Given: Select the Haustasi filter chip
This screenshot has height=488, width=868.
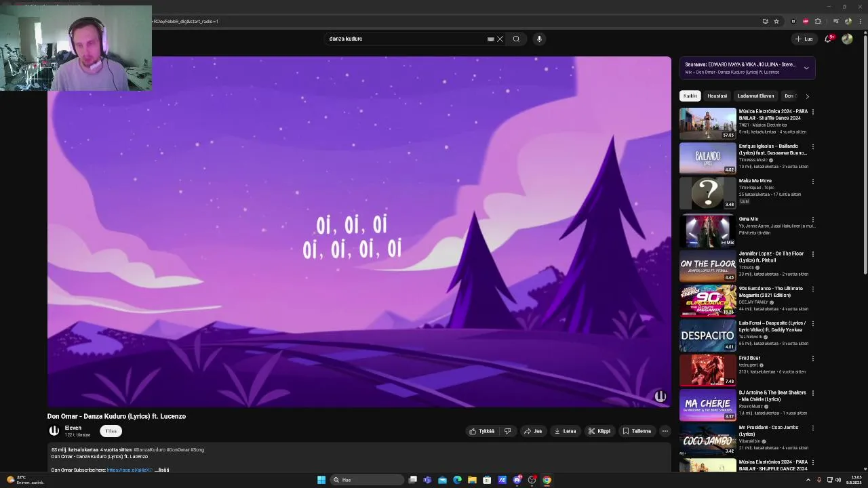Looking at the screenshot, I should click(x=717, y=96).
